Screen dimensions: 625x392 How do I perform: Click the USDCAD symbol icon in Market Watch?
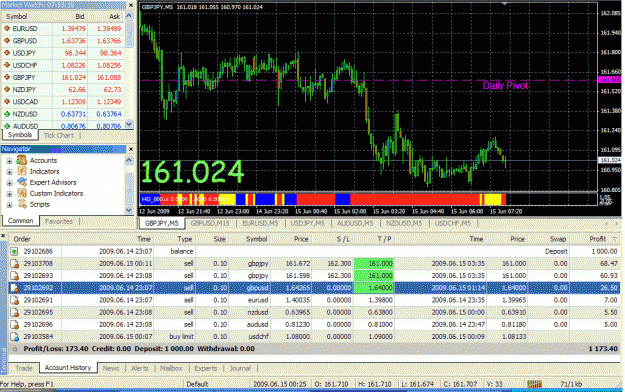coord(7,102)
